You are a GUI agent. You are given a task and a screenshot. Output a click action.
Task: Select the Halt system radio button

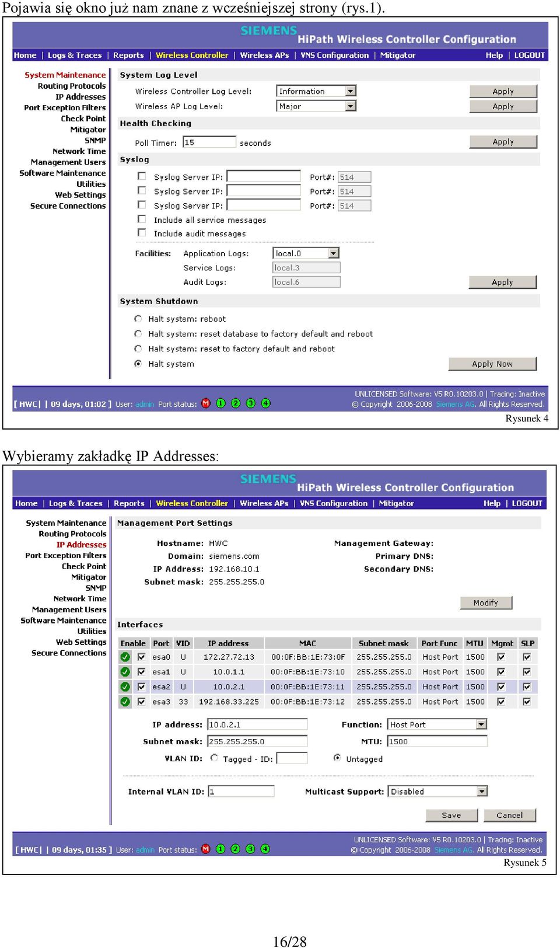point(138,364)
